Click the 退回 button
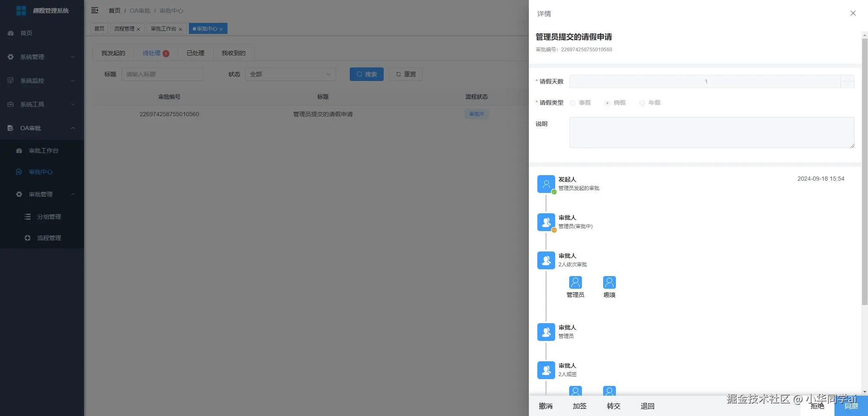 [648, 406]
